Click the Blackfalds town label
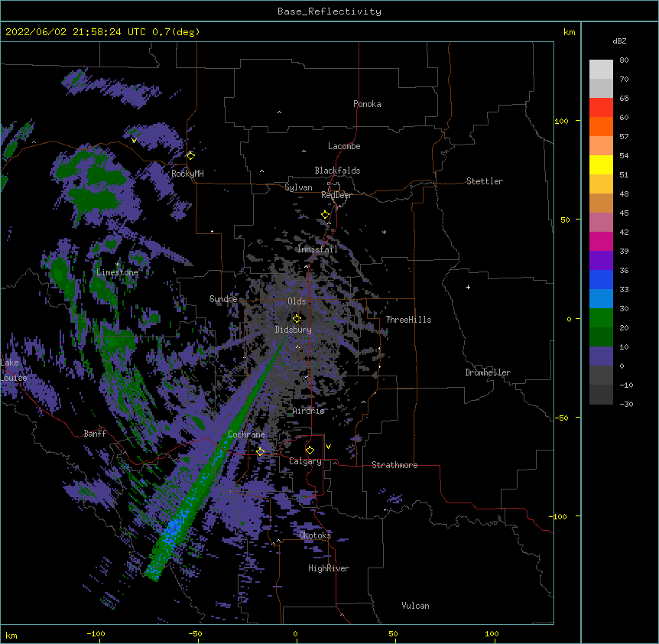The image size is (659, 644). [x=337, y=171]
